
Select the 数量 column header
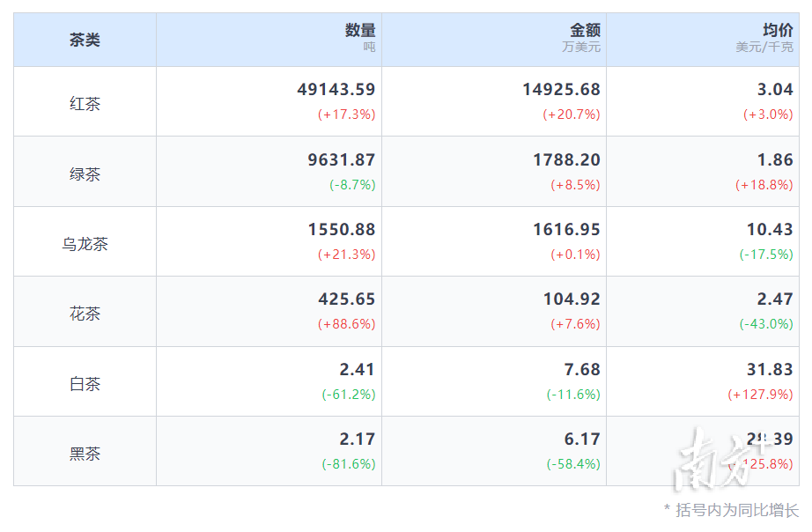point(359,31)
